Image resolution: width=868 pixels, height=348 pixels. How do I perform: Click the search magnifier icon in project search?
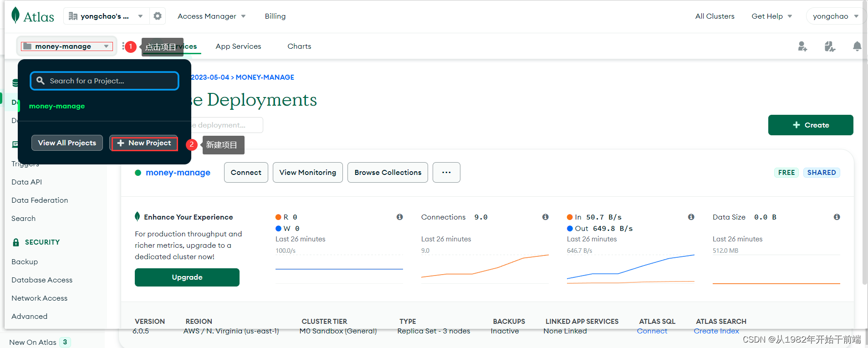click(x=41, y=81)
